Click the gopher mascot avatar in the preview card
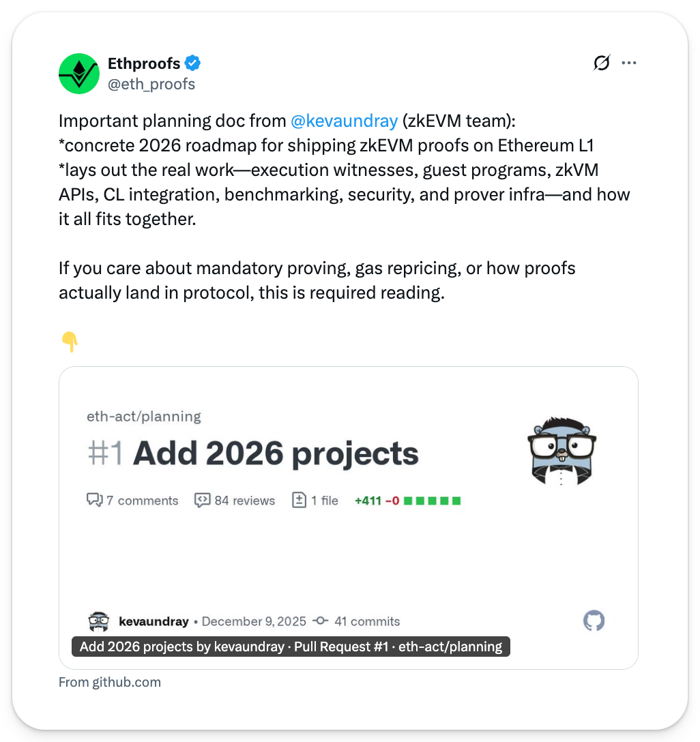Image resolution: width=700 pixels, height=742 pixels. click(562, 451)
